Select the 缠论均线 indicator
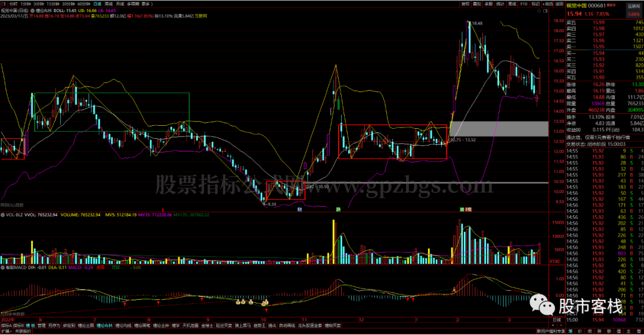This screenshot has width=644, height=335. [123, 325]
